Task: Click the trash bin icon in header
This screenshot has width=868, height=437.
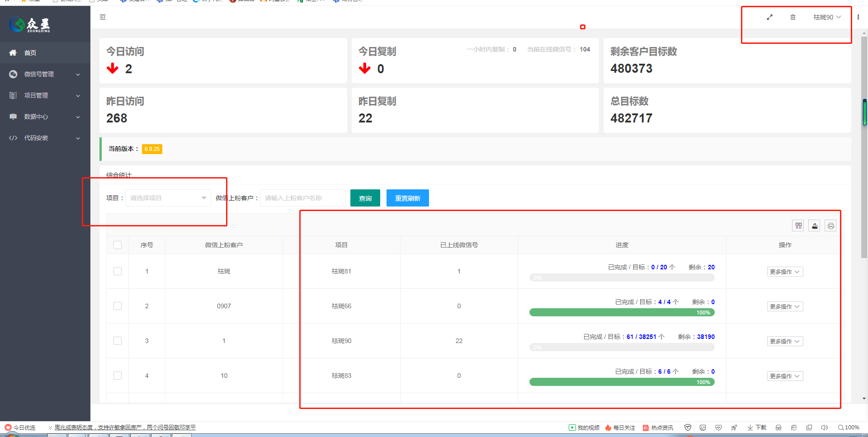Action: click(793, 17)
